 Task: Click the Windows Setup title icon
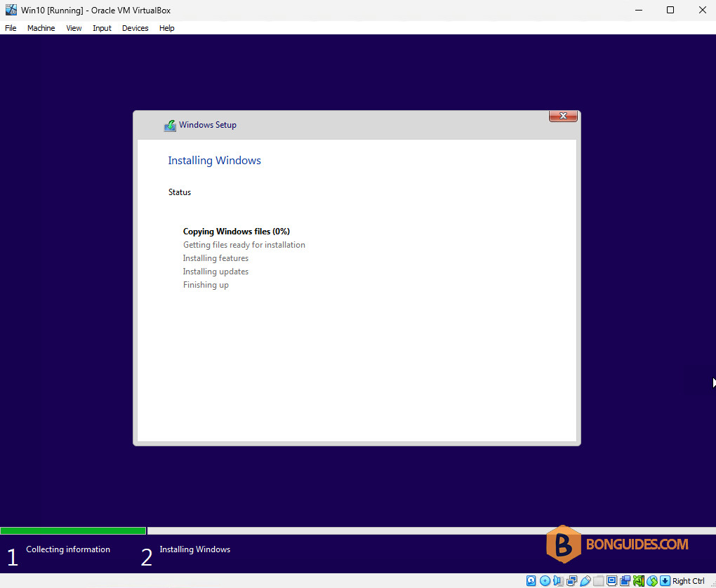click(x=170, y=126)
